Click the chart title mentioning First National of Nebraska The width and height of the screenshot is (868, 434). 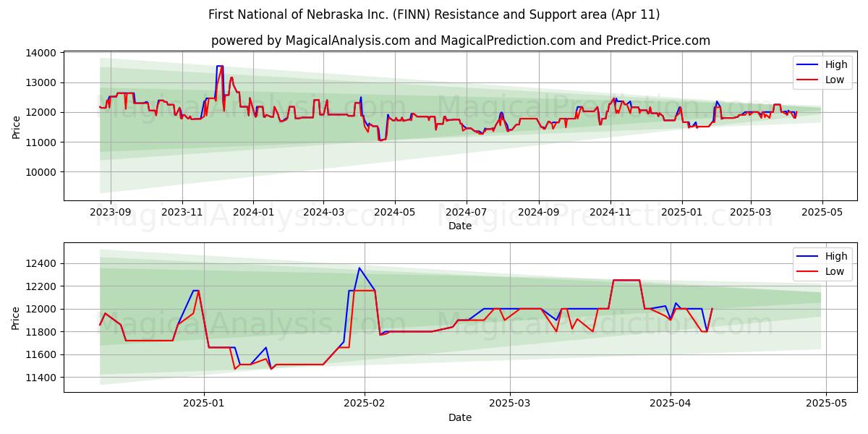pos(434,14)
